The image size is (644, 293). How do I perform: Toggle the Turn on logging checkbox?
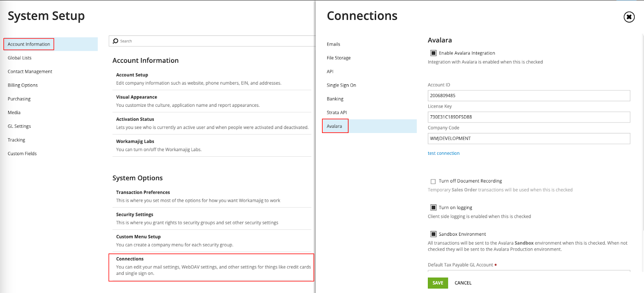point(433,208)
